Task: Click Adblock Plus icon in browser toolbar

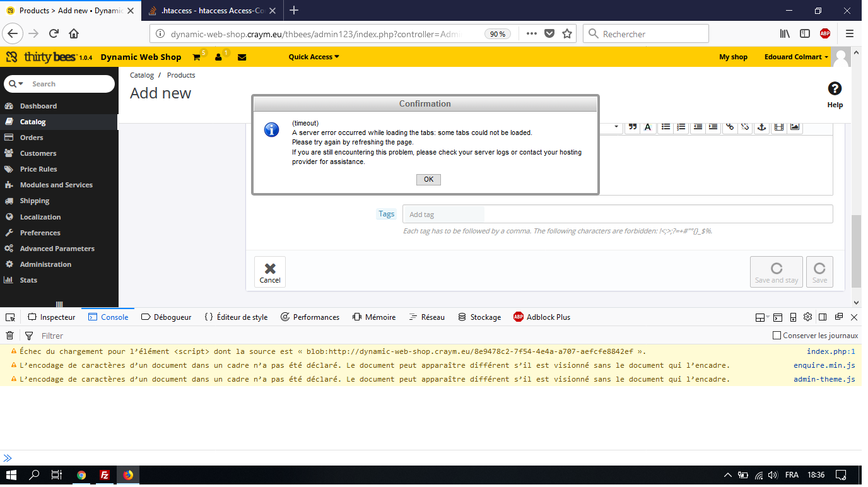Action: click(824, 34)
